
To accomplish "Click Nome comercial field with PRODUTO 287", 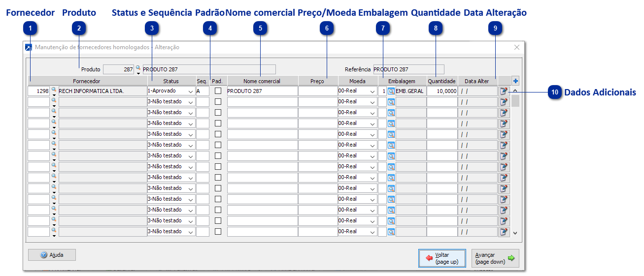I will pyautogui.click(x=262, y=91).
